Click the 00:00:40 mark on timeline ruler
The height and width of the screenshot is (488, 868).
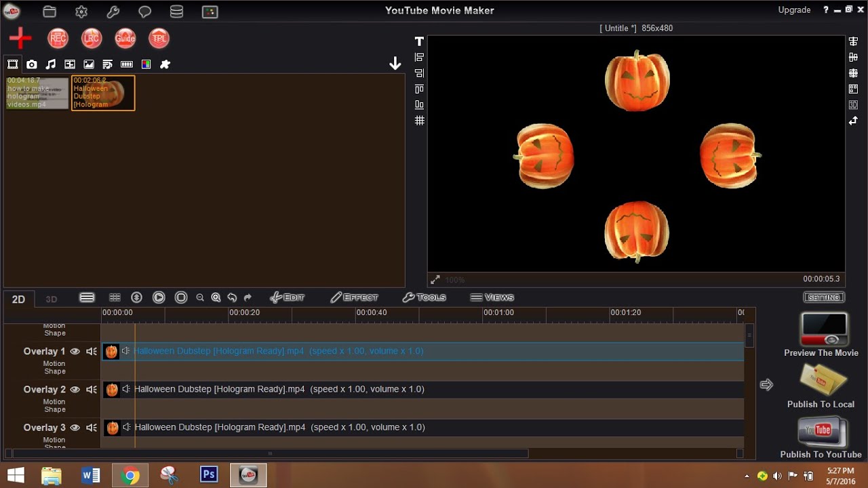click(x=372, y=312)
